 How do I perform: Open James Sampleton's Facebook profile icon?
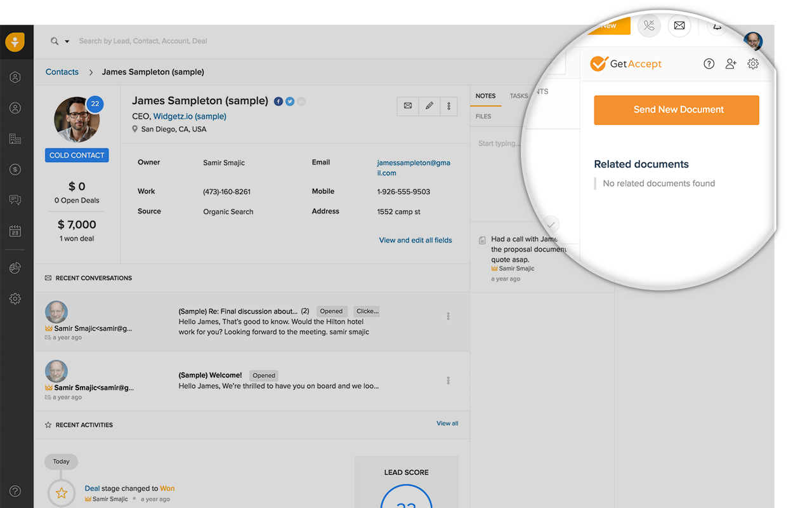pos(278,102)
